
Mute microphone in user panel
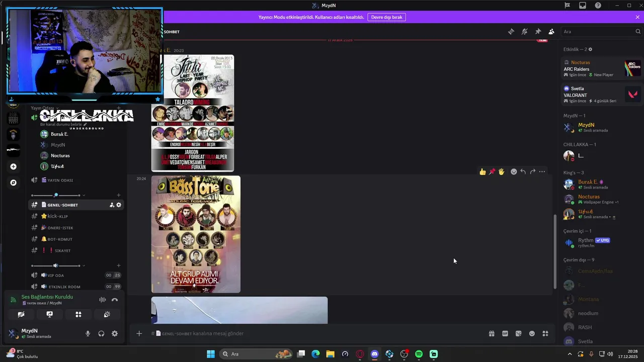[x=88, y=333]
